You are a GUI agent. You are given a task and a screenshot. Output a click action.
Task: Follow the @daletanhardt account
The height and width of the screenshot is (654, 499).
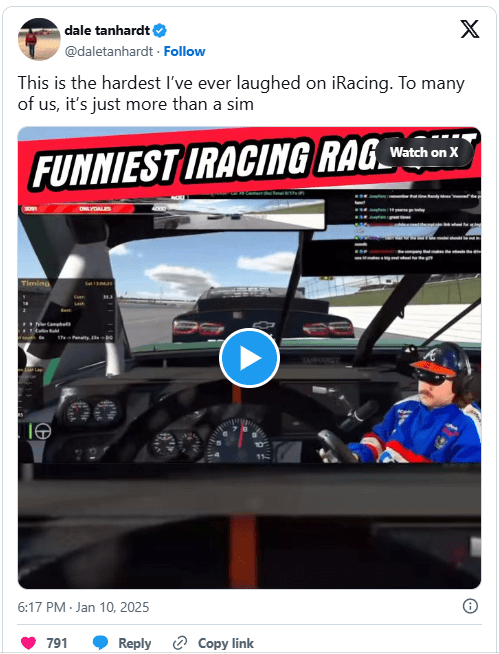[x=184, y=51]
